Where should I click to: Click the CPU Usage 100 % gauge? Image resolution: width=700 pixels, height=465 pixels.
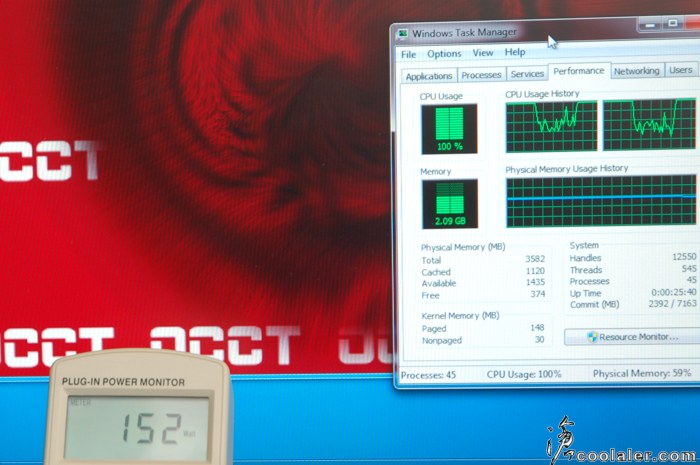[x=449, y=129]
